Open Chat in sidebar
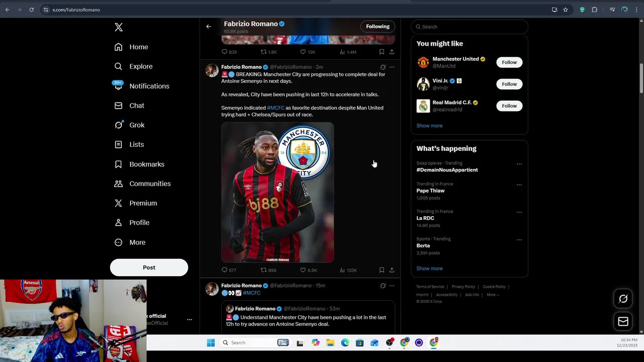The height and width of the screenshot is (362, 644). click(129, 106)
